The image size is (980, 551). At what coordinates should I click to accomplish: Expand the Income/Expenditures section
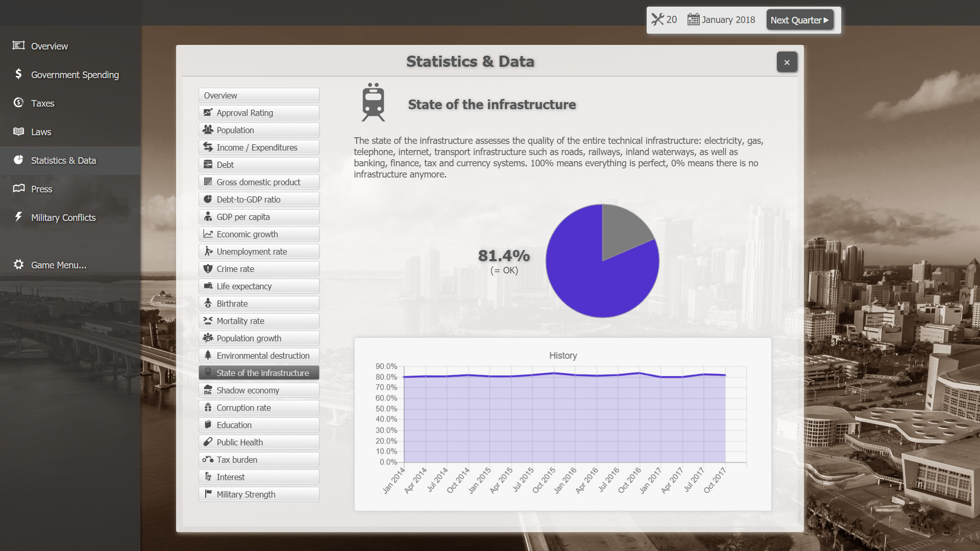click(259, 147)
